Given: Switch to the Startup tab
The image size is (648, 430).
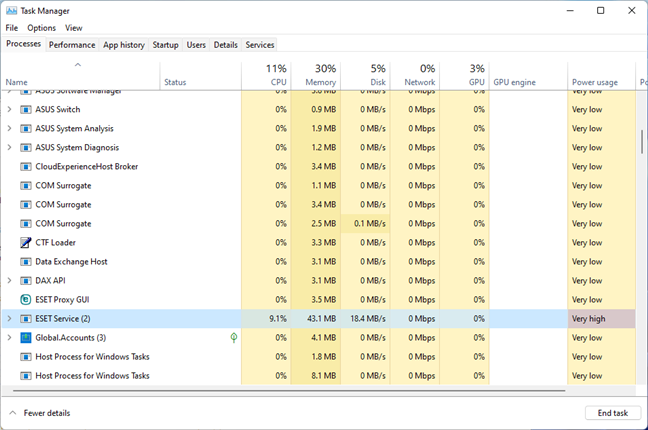Looking at the screenshot, I should coord(165,45).
